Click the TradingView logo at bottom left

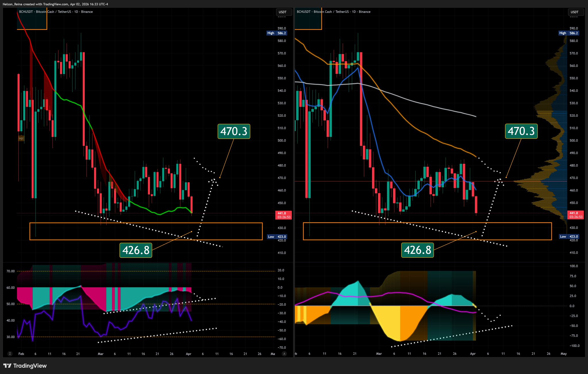coord(25,366)
